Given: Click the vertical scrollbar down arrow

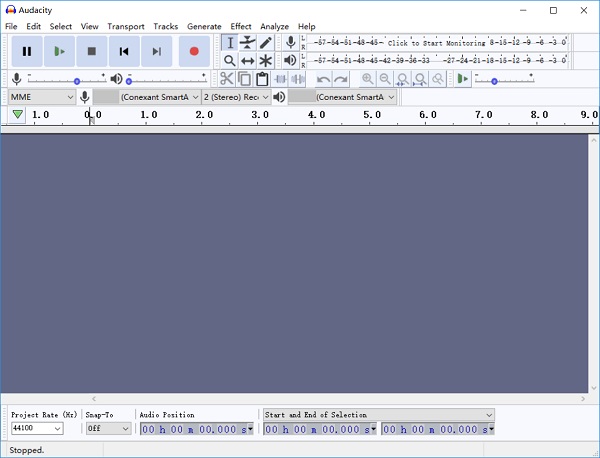Looking at the screenshot, I should (594, 388).
